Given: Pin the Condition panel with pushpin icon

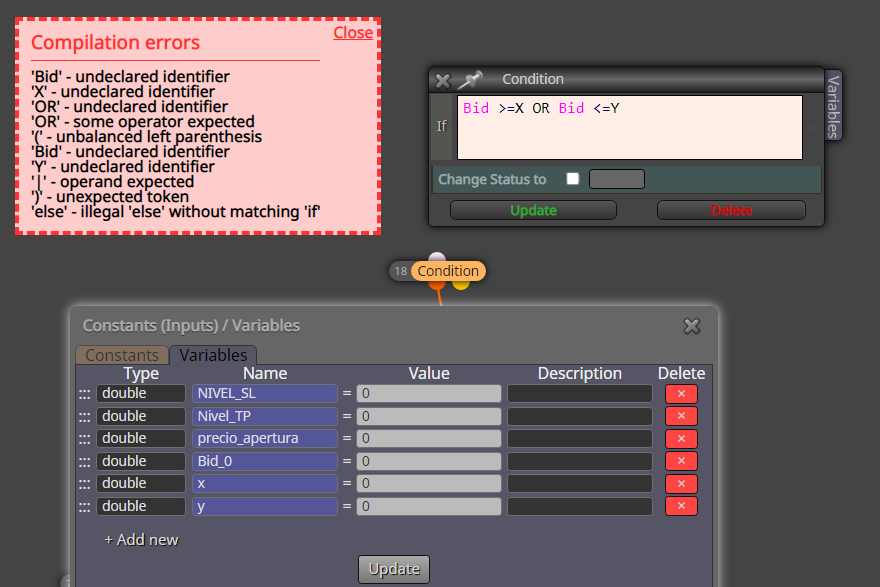Looking at the screenshot, I should (x=470, y=80).
